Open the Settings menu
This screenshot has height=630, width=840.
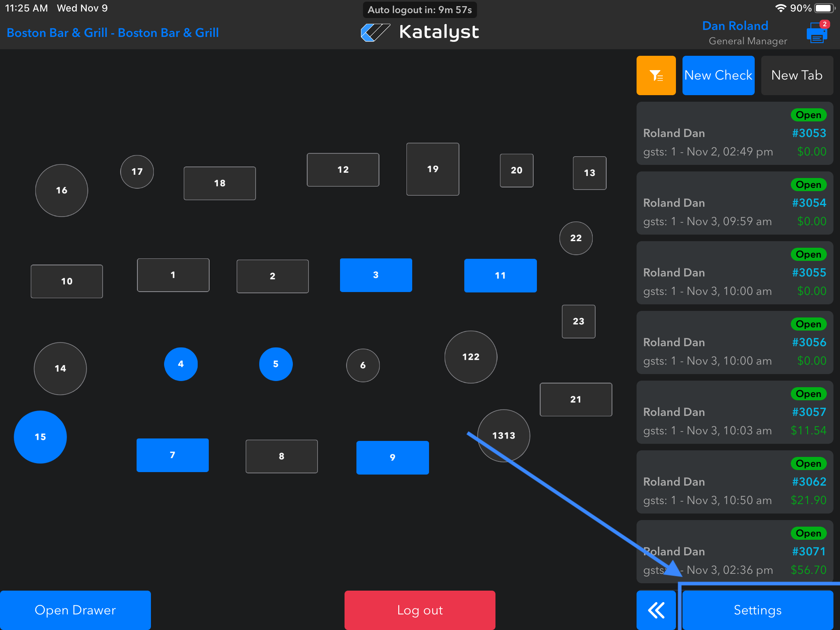(x=757, y=610)
